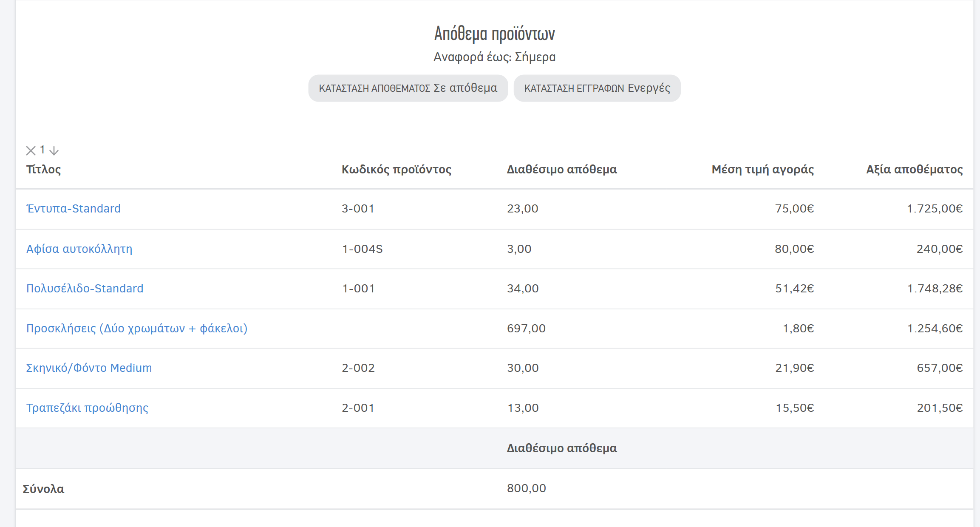Image resolution: width=980 pixels, height=527 pixels.
Task: Click stock value 1.725,00€
Action: pyautogui.click(x=935, y=209)
